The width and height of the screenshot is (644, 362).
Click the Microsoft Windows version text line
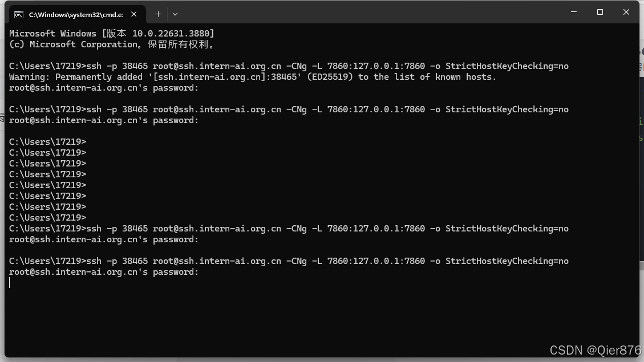tap(112, 33)
